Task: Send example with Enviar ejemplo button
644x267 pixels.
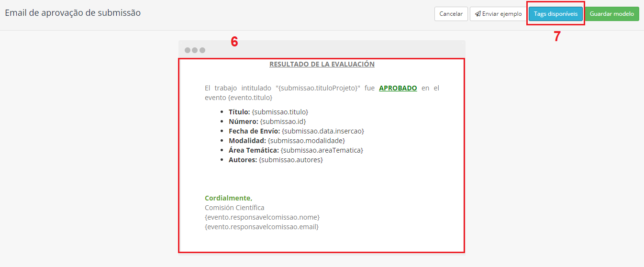Action: [x=498, y=14]
